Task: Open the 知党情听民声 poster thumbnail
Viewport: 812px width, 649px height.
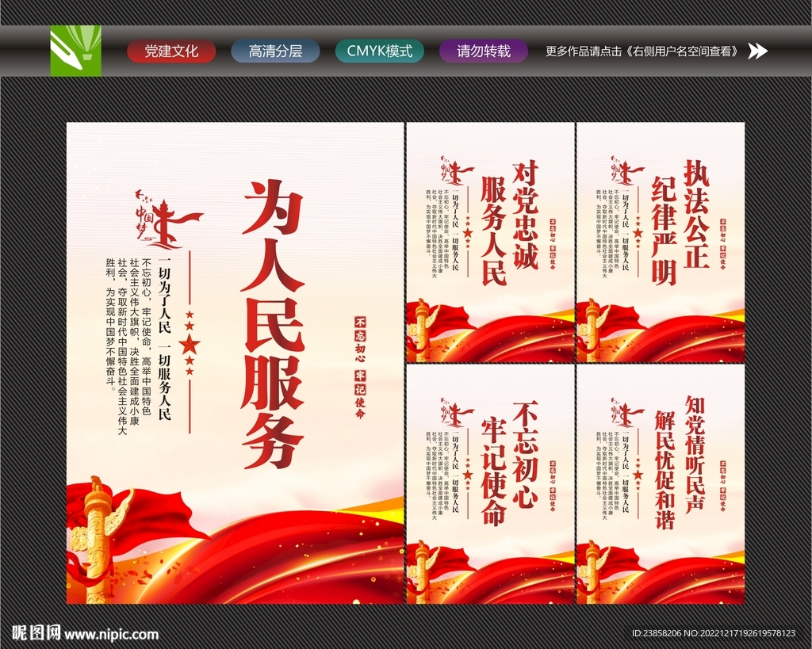Action: click(661, 484)
